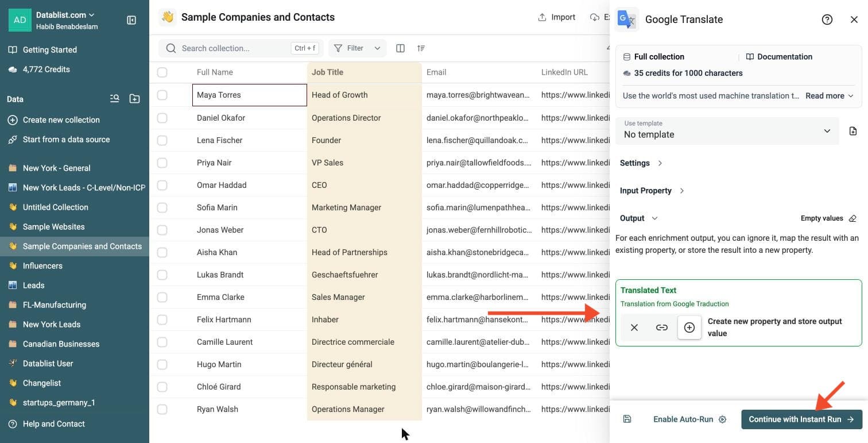Screen dimensions: 868x443
Task: Check the Ryan Walsh row checkbox
Action: 162,409
